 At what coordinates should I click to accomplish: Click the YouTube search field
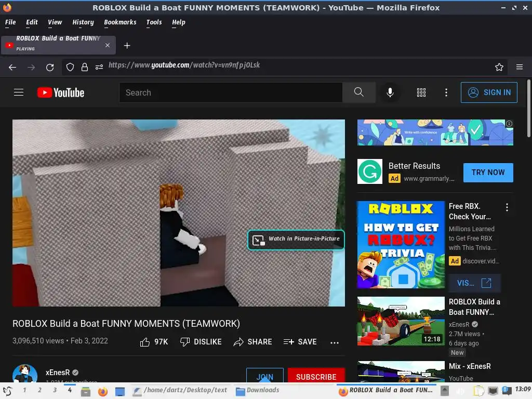coord(231,92)
